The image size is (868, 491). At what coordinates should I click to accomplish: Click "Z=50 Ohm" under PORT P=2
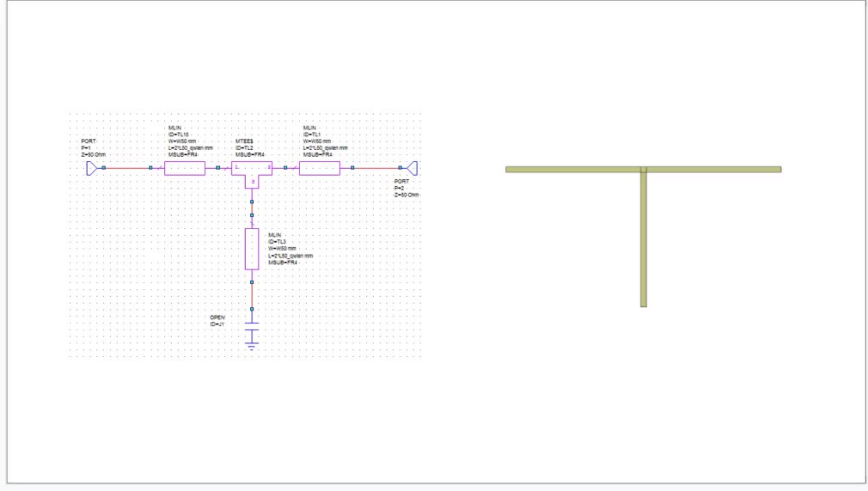tap(406, 195)
